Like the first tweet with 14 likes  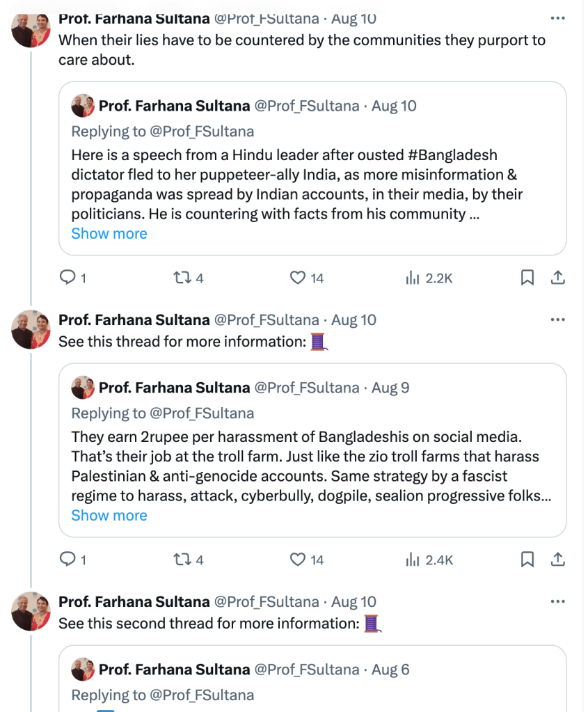(x=298, y=278)
